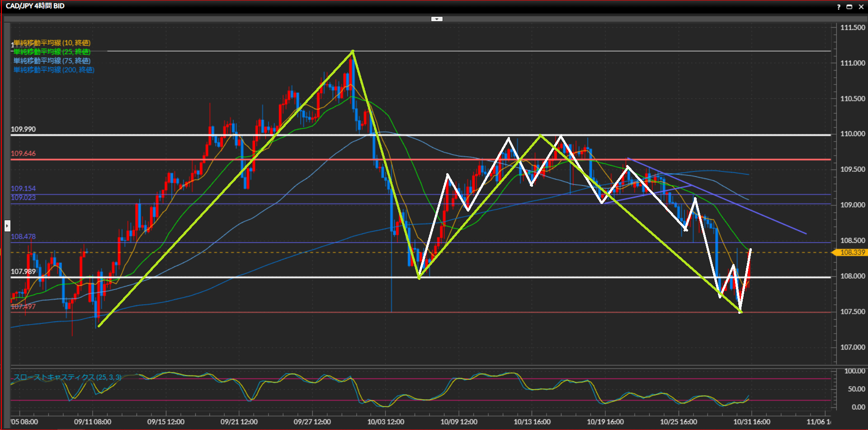Click the 10/03 12:00 time axis label
This screenshot has height=430, width=868.
pos(385,422)
